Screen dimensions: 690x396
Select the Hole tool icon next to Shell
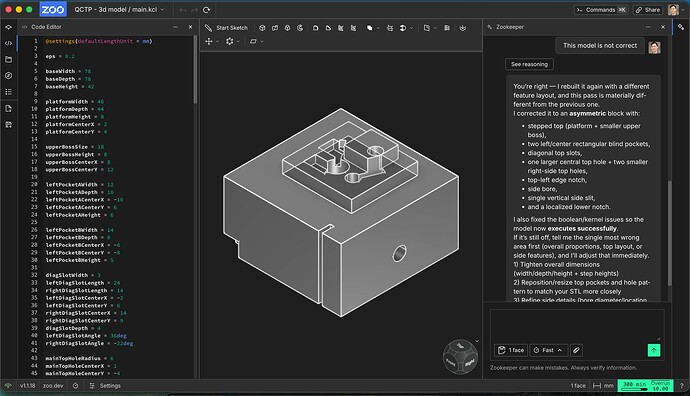pos(353,28)
